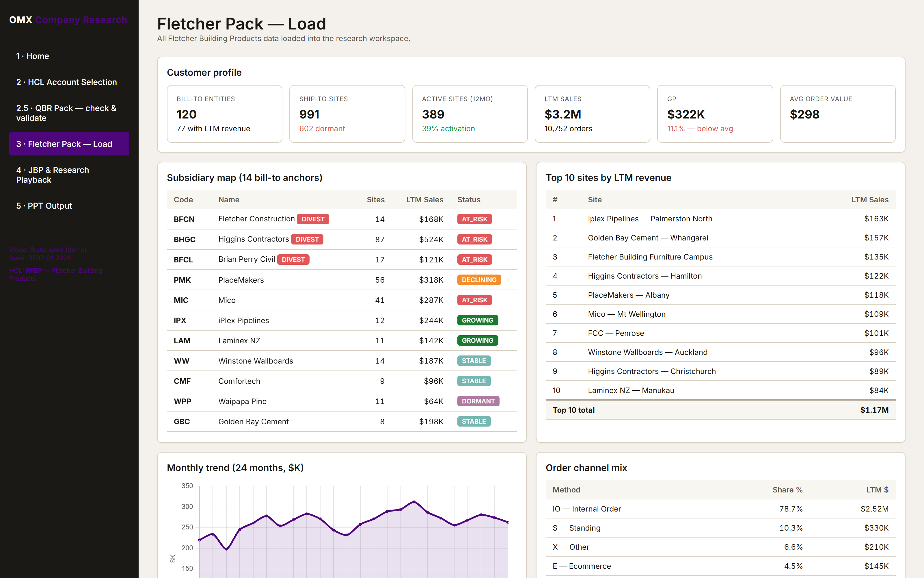Click the 602 dormant text

pyautogui.click(x=322, y=128)
